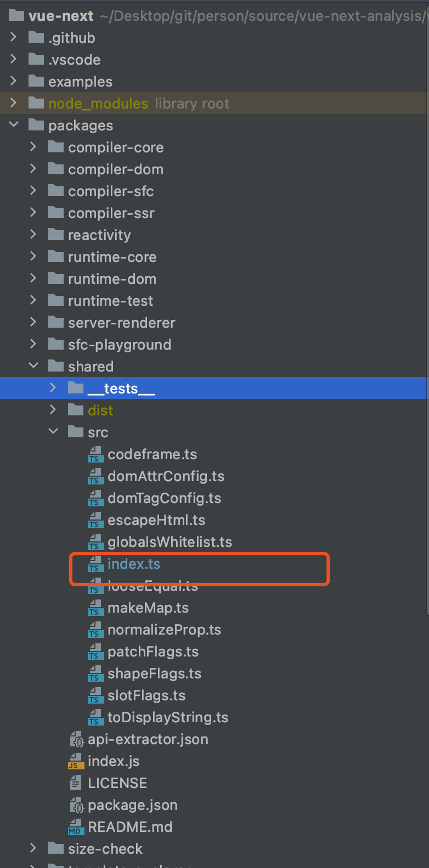Click the TS icon beside toDisplayString.ts
Viewport: 429px width, 868px height.
click(95, 717)
